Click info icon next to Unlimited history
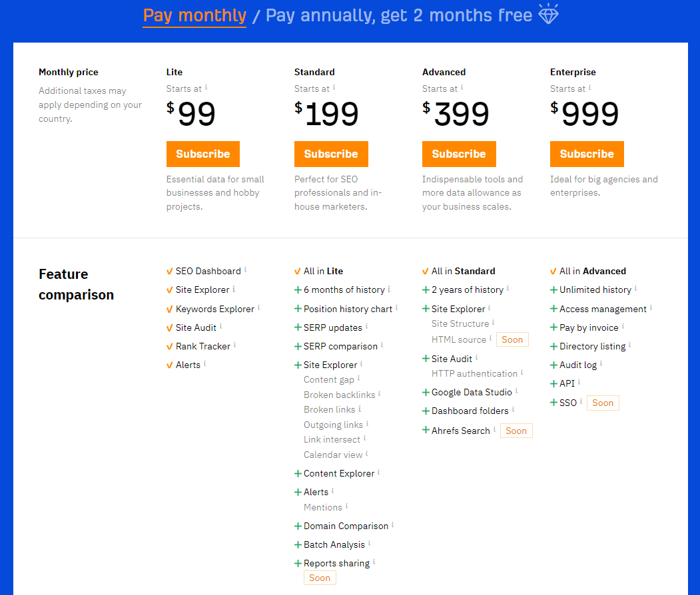The height and width of the screenshot is (595, 700). click(635, 288)
